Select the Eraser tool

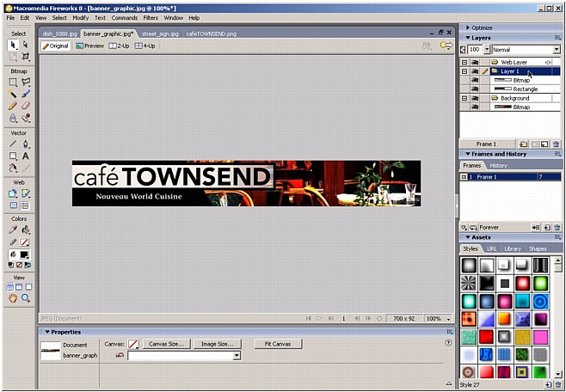[25, 106]
